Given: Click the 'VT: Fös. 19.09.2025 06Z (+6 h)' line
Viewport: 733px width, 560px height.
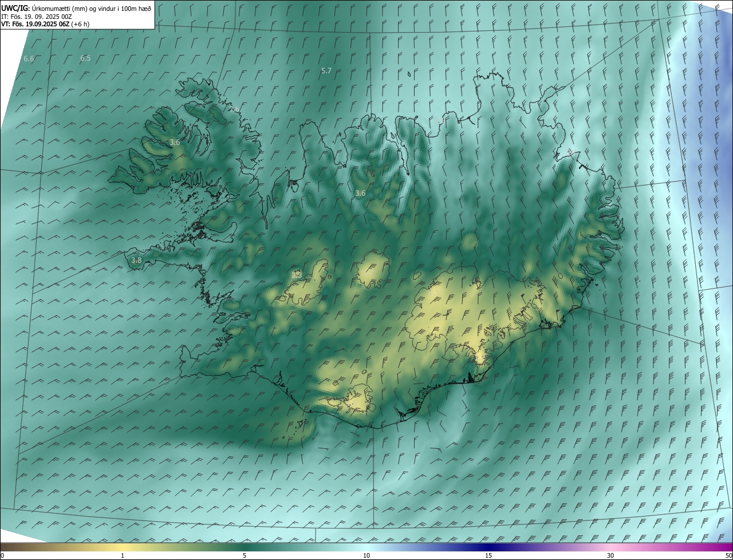Looking at the screenshot, I should coord(45,24).
